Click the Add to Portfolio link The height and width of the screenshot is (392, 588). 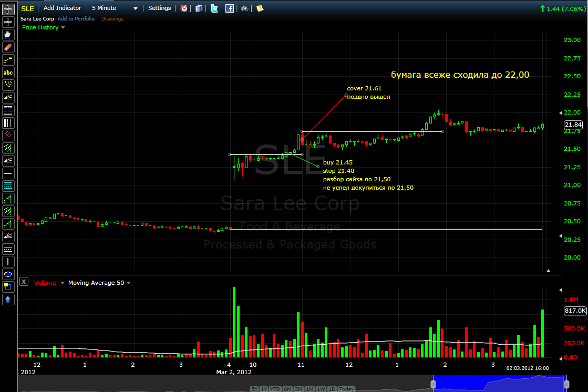click(x=76, y=19)
